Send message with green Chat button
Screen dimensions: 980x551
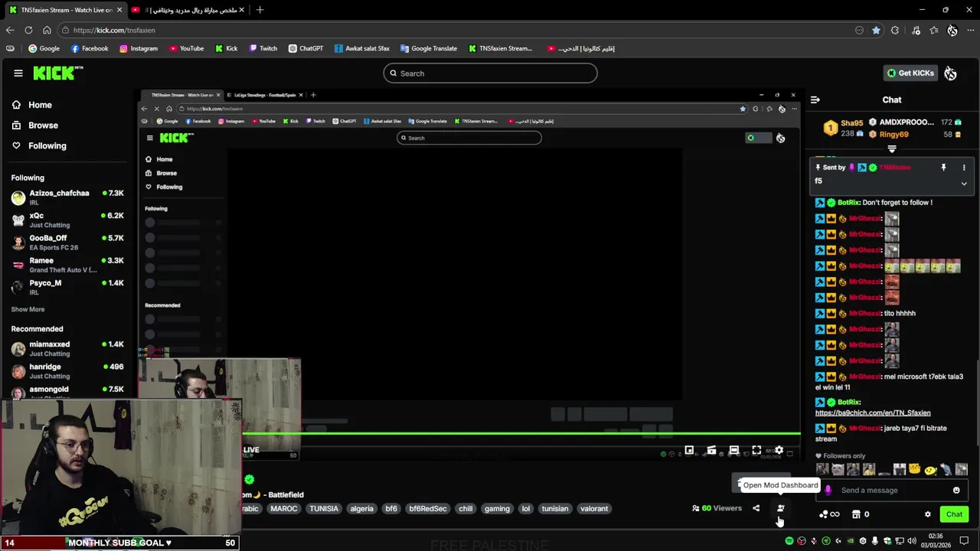(x=954, y=514)
